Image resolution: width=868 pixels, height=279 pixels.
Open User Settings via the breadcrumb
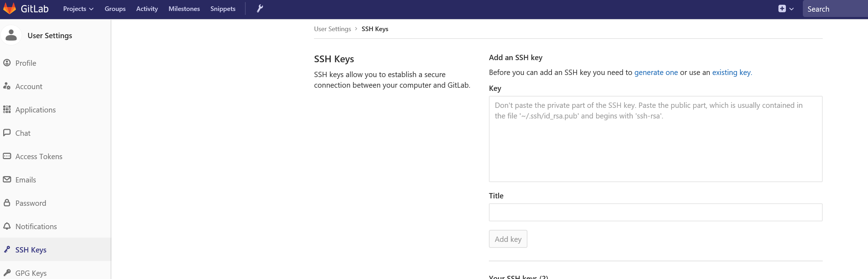click(x=332, y=29)
